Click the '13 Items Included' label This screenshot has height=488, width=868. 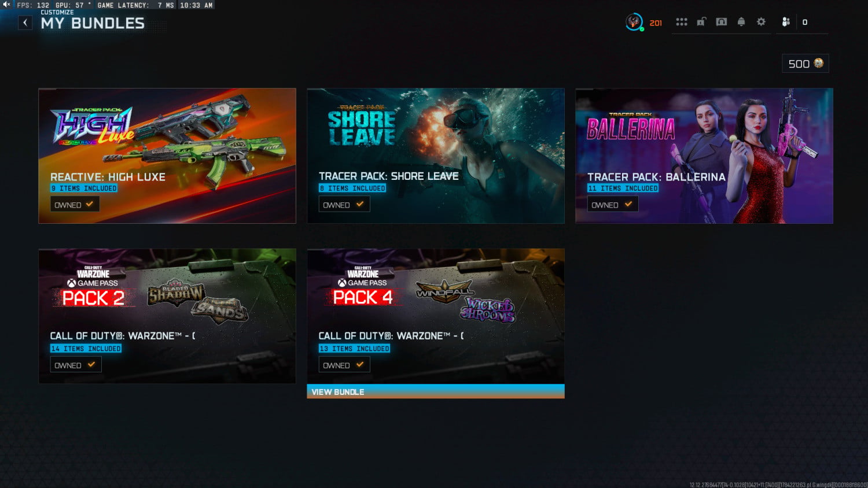[x=354, y=348]
